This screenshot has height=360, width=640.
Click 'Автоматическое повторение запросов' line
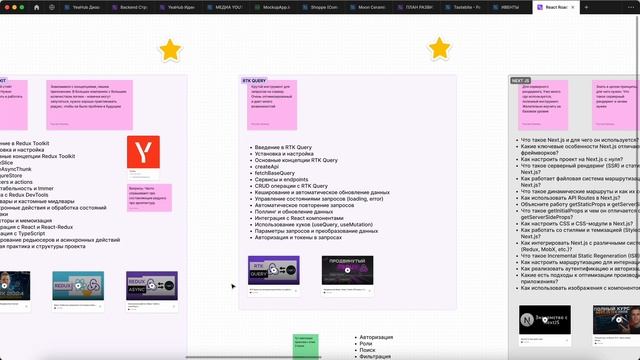(304, 205)
